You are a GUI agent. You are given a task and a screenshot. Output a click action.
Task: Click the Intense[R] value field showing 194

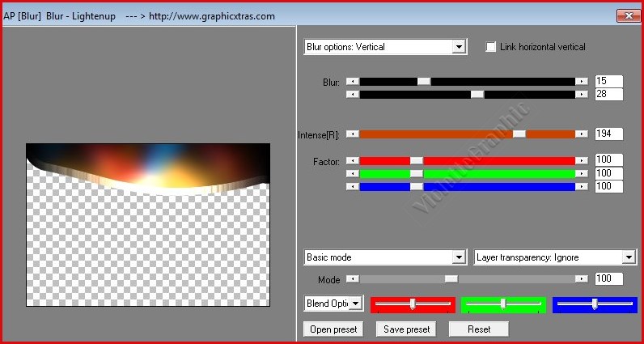click(x=608, y=134)
